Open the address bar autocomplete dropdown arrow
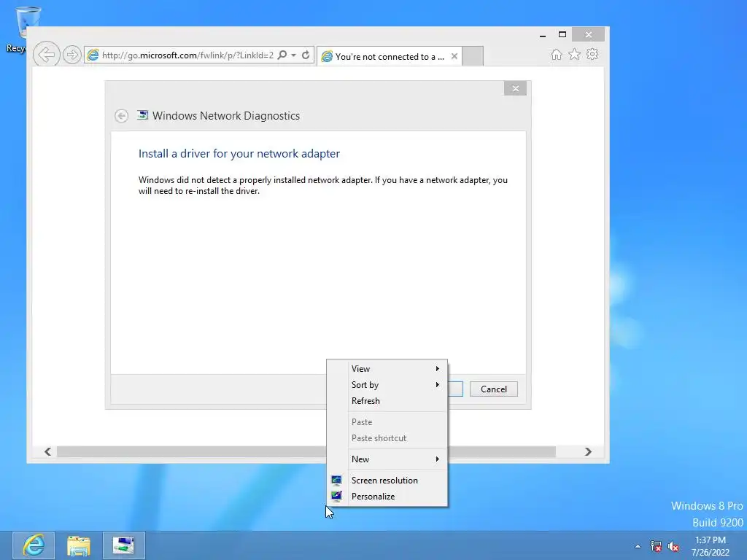Image resolution: width=747 pixels, height=560 pixels. (293, 55)
